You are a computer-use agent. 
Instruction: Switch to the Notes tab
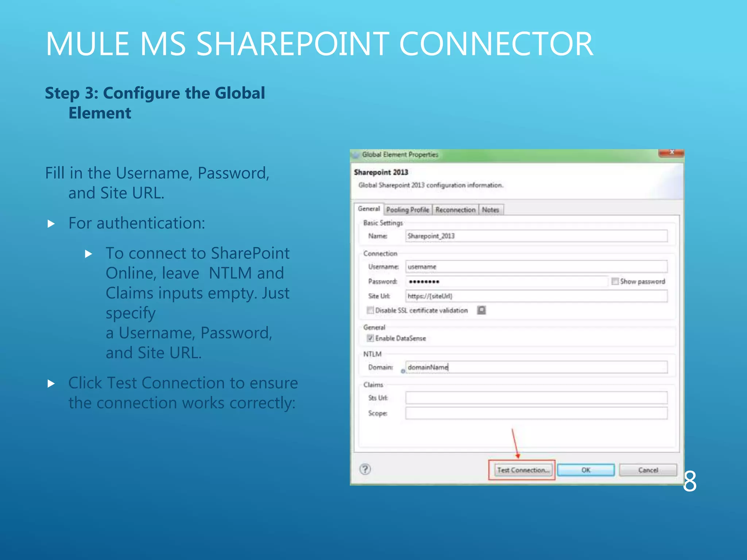tap(491, 210)
